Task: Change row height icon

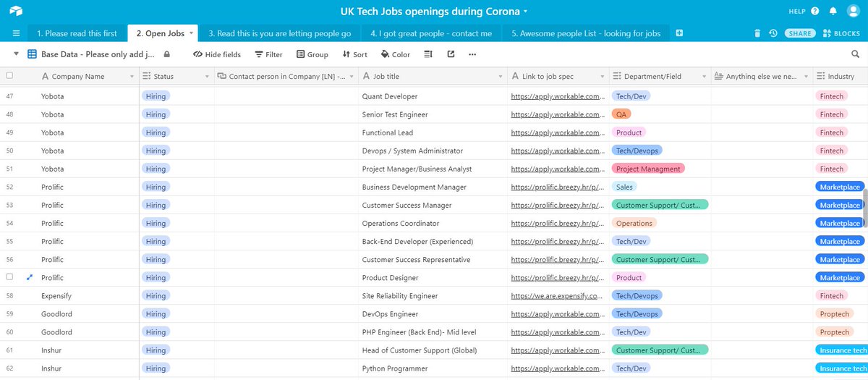Action: (x=428, y=54)
